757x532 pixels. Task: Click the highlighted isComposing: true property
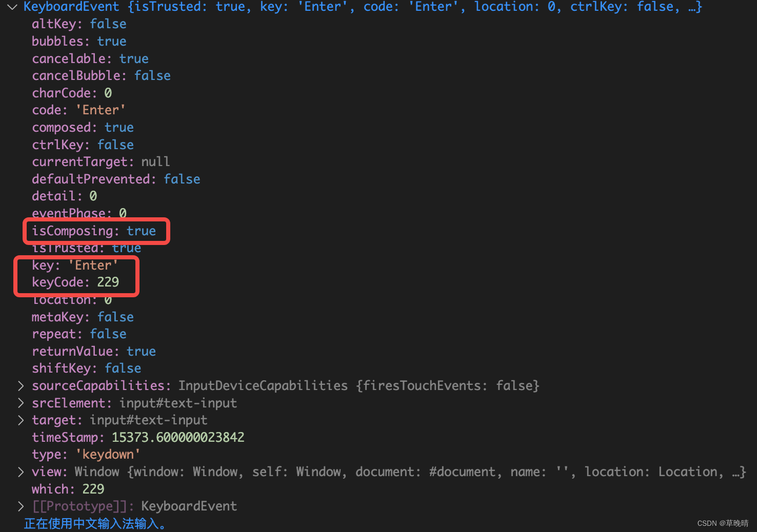pos(94,231)
